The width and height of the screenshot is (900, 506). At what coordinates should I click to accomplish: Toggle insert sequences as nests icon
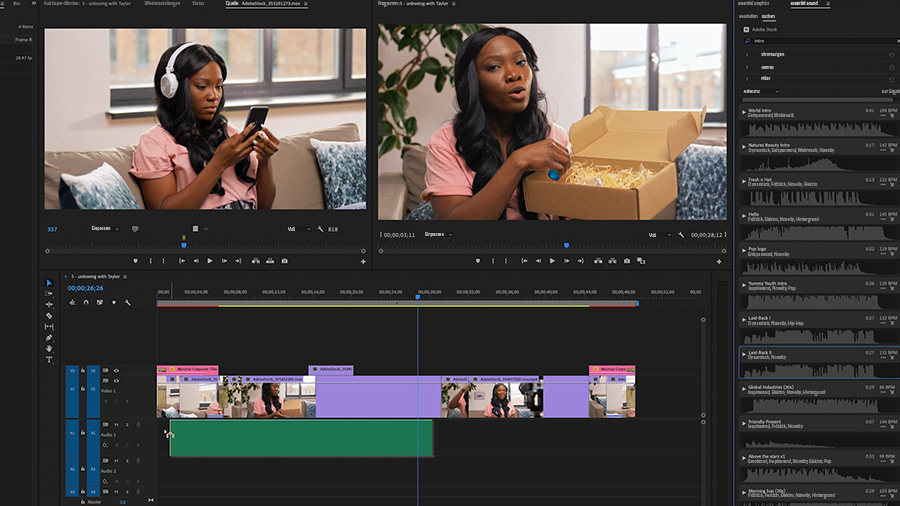pos(72,302)
